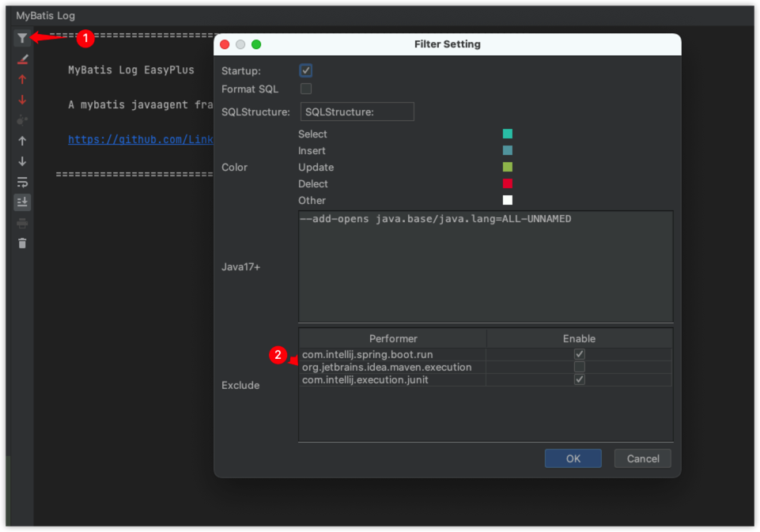This screenshot has width=760, height=532.
Task: Toggle Enable for com.intellij.execution.junit row
Action: (579, 379)
